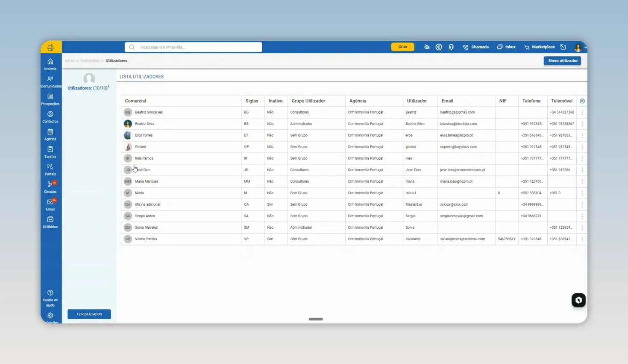Go to Oportunidades in the sidebar
Image resolution: width=628 pixels, height=364 pixels.
coord(50,82)
